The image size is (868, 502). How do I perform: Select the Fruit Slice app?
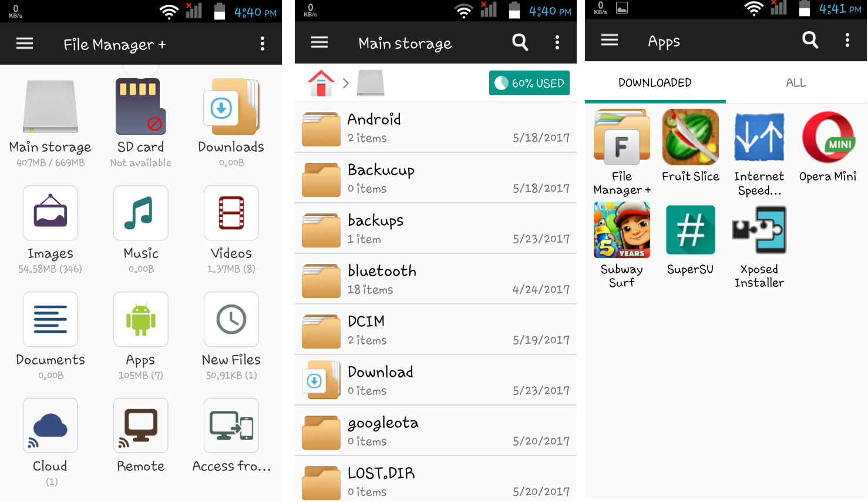coord(691,137)
